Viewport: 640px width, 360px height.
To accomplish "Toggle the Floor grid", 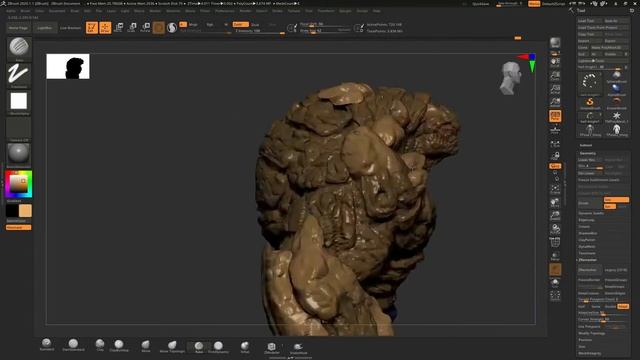I will (555, 130).
